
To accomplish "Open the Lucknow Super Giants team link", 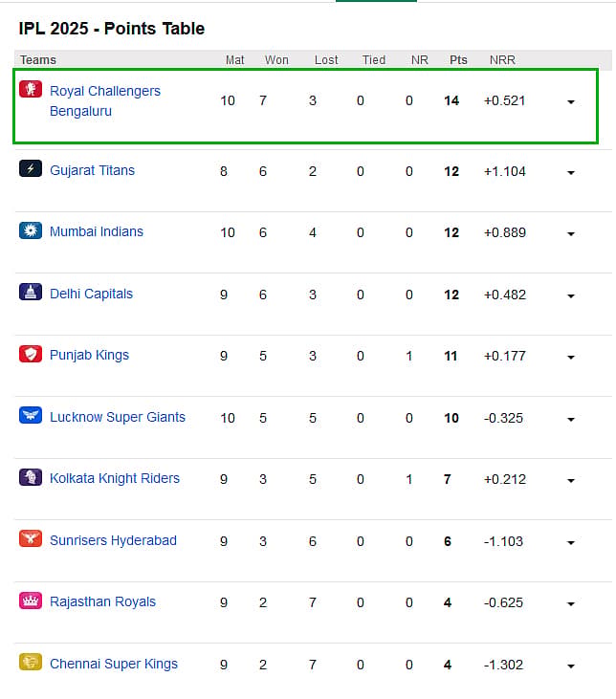I will click(x=118, y=417).
